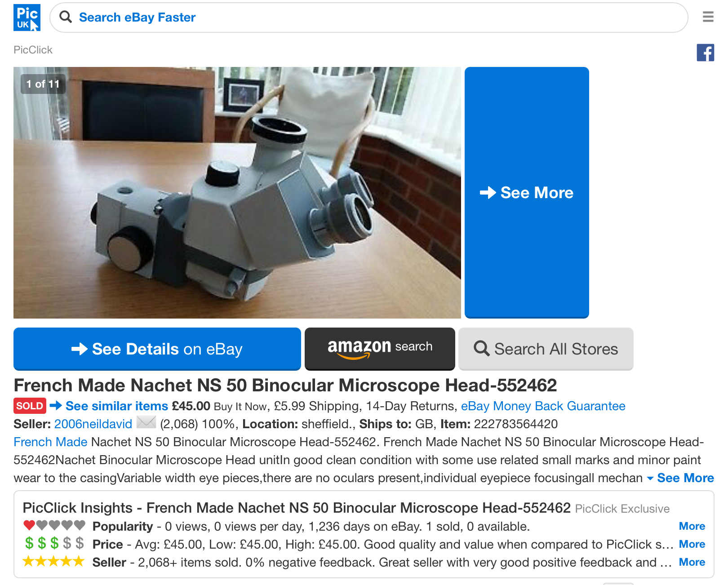Click the popularity hearts rating
The width and height of the screenshot is (728, 585).
(54, 525)
